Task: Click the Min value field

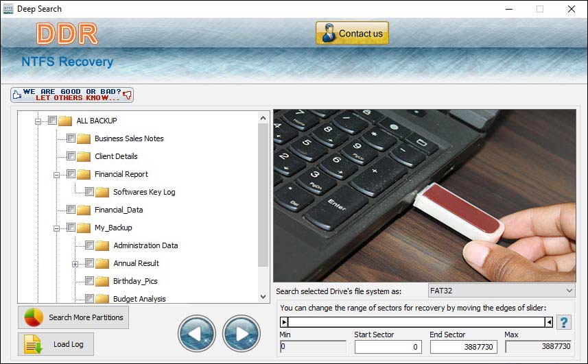Action: 313,347
